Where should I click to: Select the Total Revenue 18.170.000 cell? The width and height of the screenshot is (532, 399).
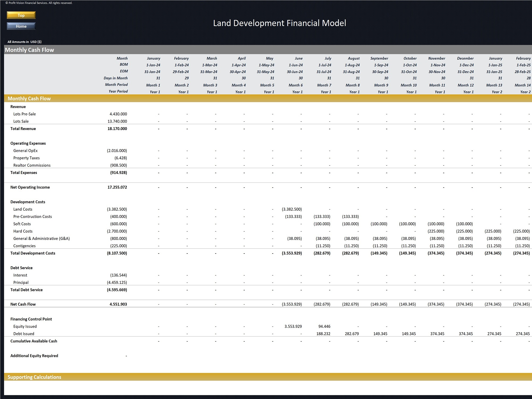[117, 128]
